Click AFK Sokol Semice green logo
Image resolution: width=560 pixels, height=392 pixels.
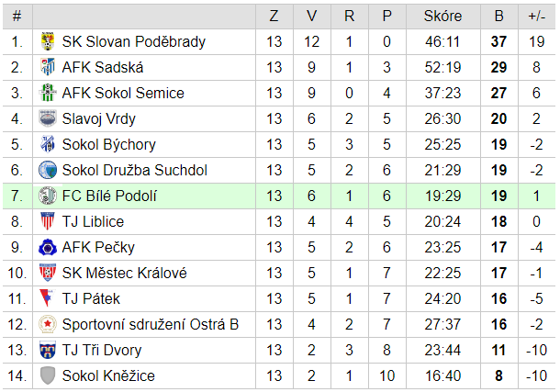pyautogui.click(x=48, y=93)
